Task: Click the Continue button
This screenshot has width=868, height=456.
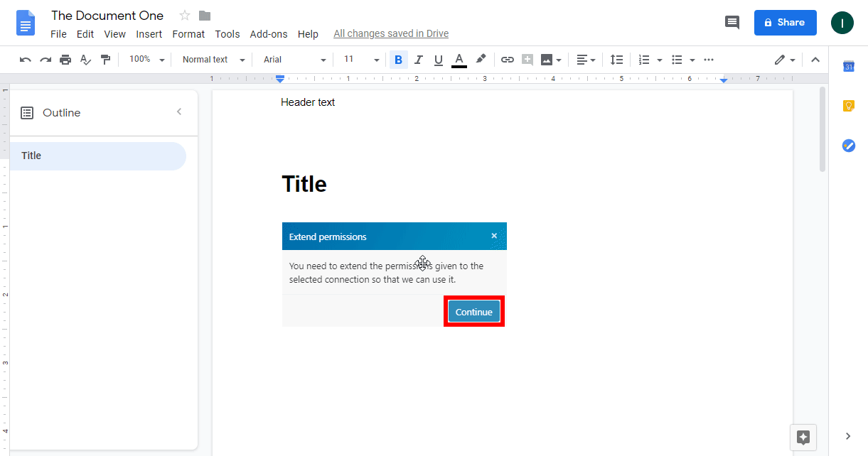Action: click(474, 312)
